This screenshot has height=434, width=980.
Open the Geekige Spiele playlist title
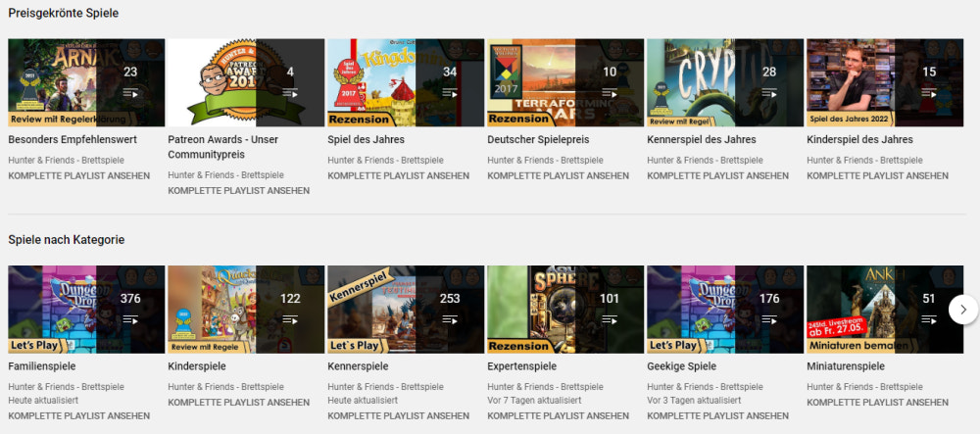point(681,366)
